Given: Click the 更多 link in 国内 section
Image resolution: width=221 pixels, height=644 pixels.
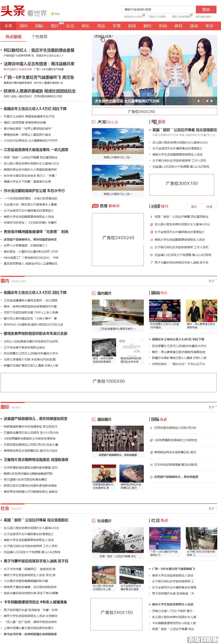Looking at the screenshot, I should (212, 281).
